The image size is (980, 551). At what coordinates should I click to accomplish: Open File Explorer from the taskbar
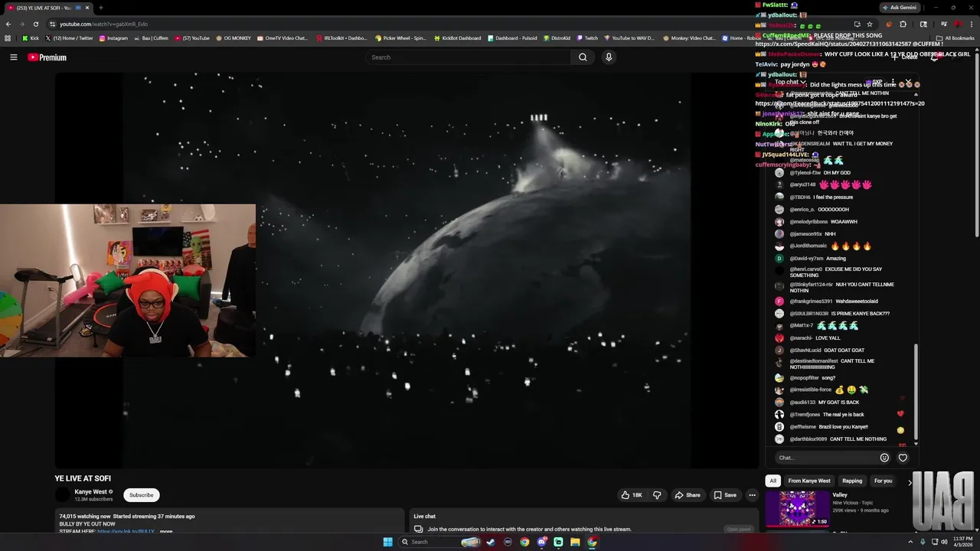[575, 542]
